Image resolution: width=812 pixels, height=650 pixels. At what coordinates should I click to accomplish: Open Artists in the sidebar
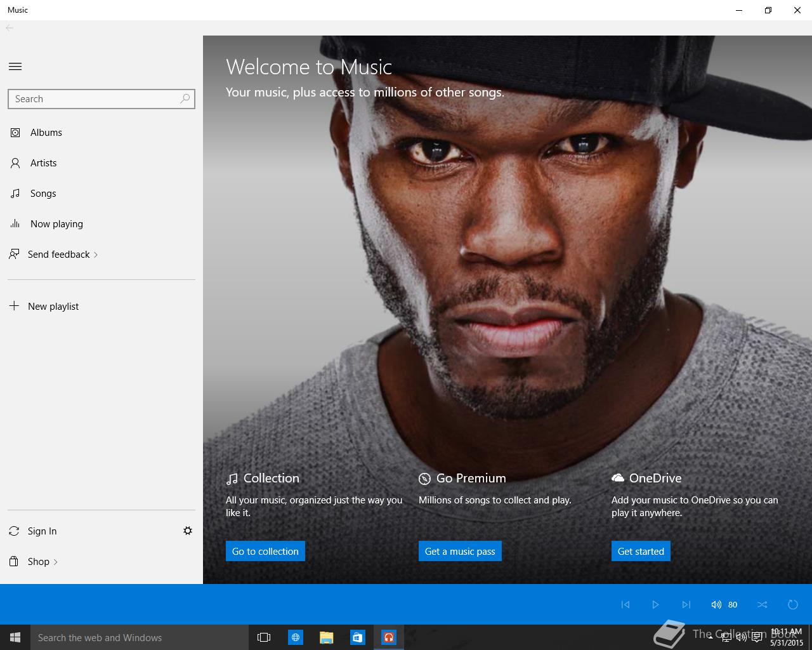coord(101,162)
